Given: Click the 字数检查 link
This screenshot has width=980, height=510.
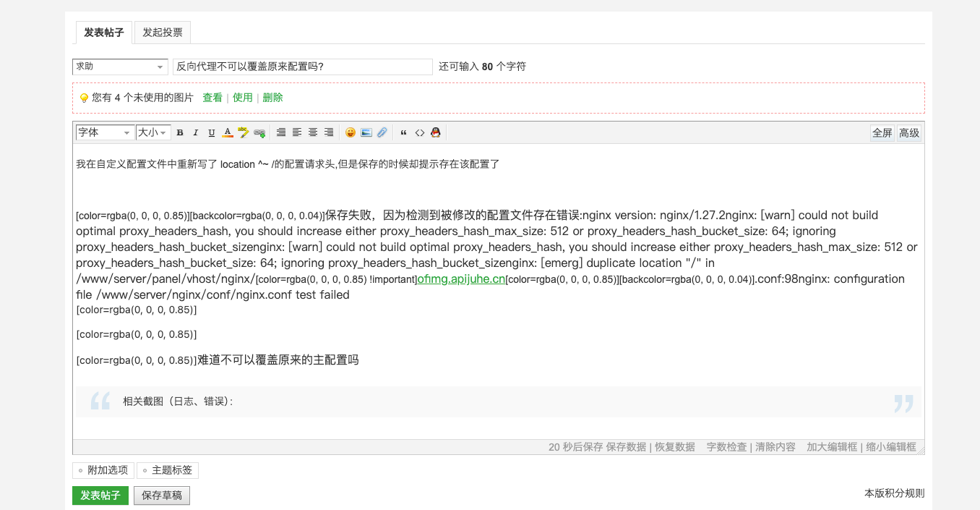Looking at the screenshot, I should click(x=727, y=447).
